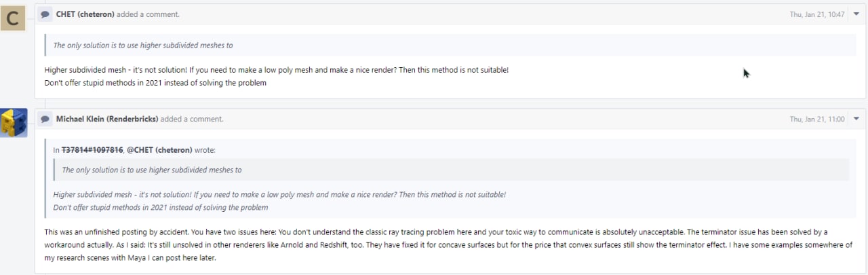Viewport: 868px width, 275px height.
Task: Follow the struck-through T37814#1097816 reference link
Action: [x=92, y=150]
